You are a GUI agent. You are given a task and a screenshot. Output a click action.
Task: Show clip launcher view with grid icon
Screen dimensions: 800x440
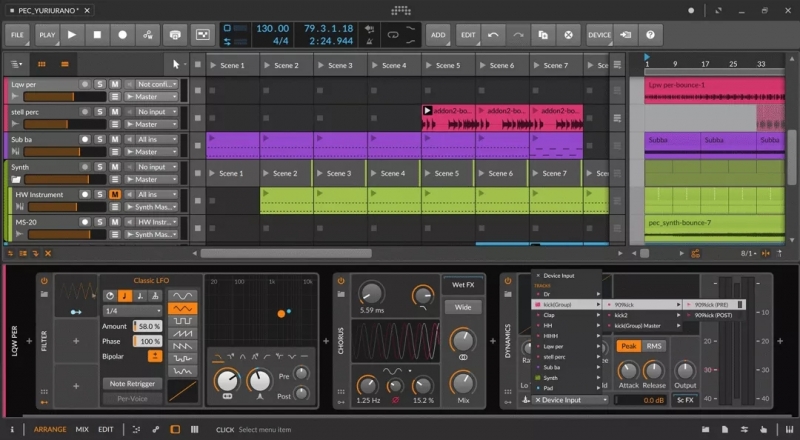tap(42, 64)
